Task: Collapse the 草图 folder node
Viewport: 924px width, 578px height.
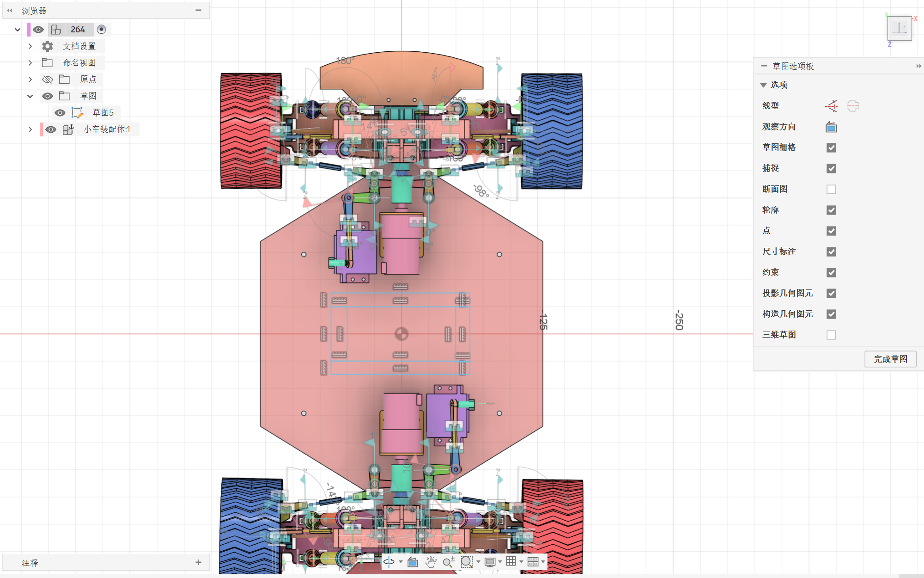Action: pyautogui.click(x=30, y=96)
